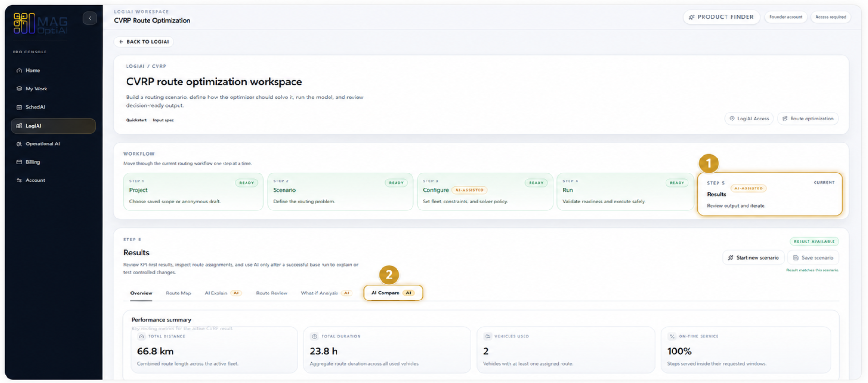868x383 pixels.
Task: Open the AI Compare tab
Action: point(393,293)
